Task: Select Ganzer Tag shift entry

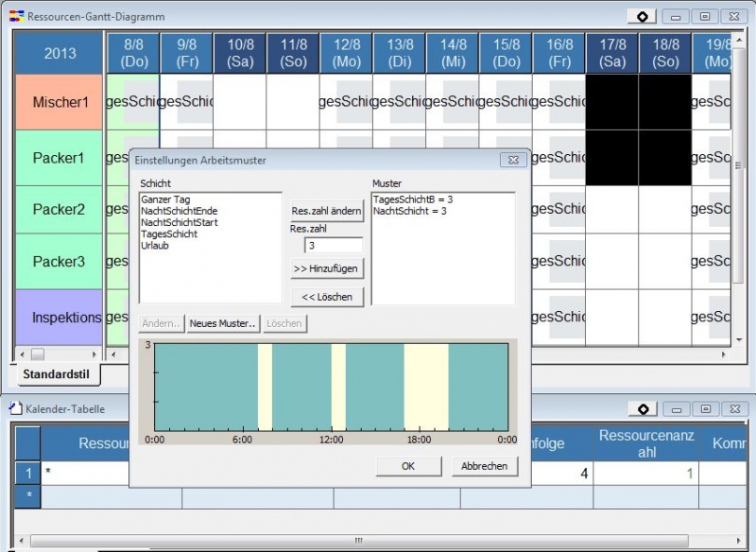Action: click(x=165, y=199)
